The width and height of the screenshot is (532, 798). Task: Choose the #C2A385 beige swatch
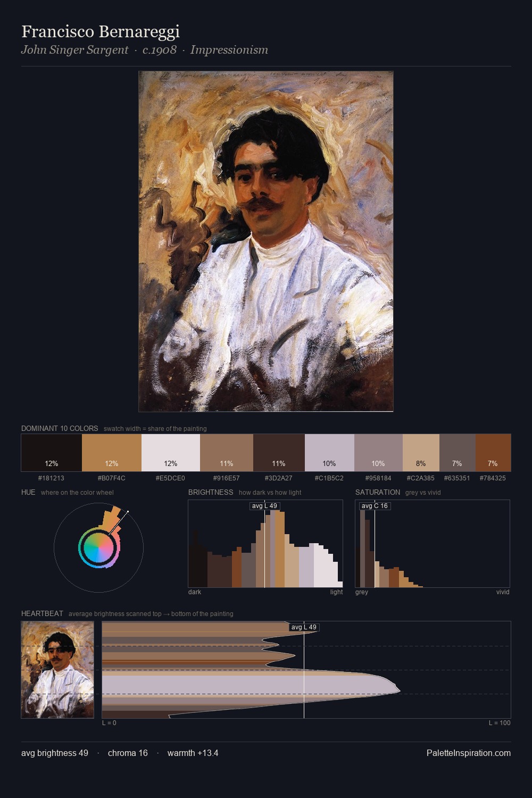pos(421,453)
